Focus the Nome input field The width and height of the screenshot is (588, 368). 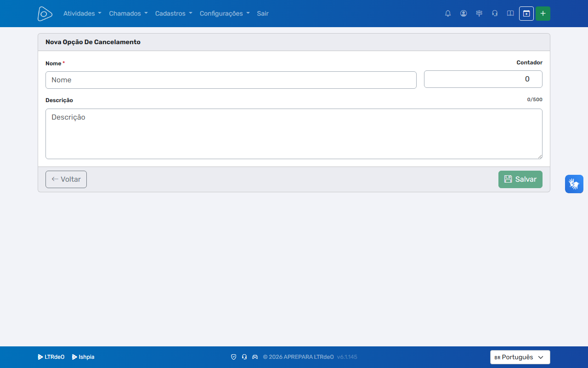tap(231, 80)
